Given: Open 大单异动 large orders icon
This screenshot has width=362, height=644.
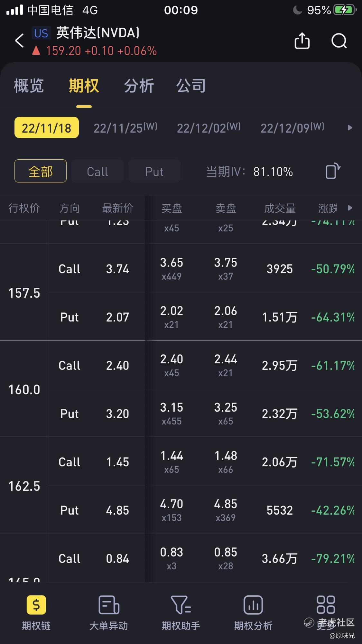Looking at the screenshot, I should [x=109, y=605].
